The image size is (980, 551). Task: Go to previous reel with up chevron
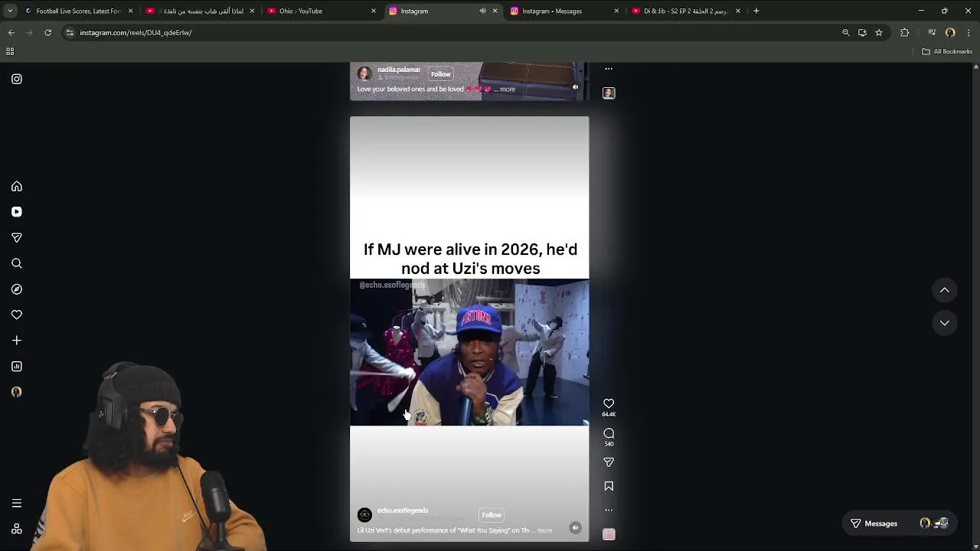[945, 290]
